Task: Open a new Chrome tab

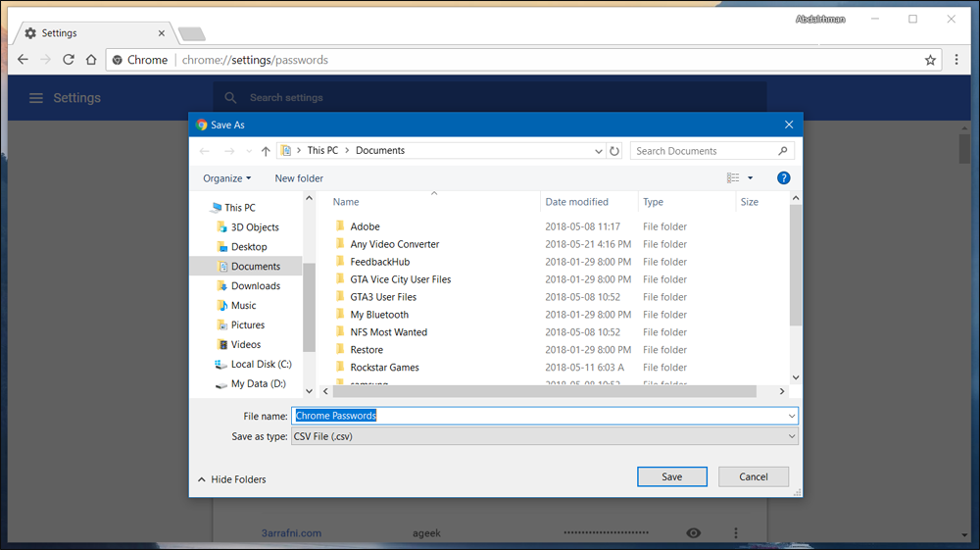Action: coord(191,33)
